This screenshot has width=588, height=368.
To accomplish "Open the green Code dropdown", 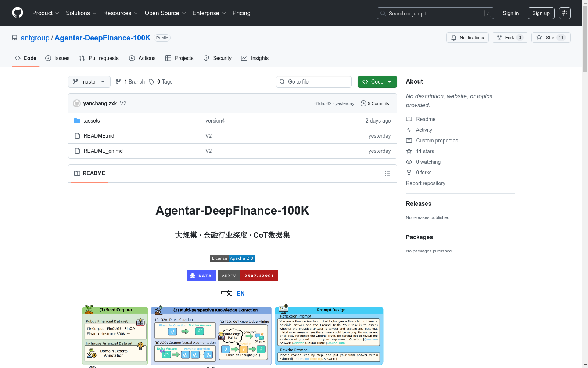I will point(377,82).
